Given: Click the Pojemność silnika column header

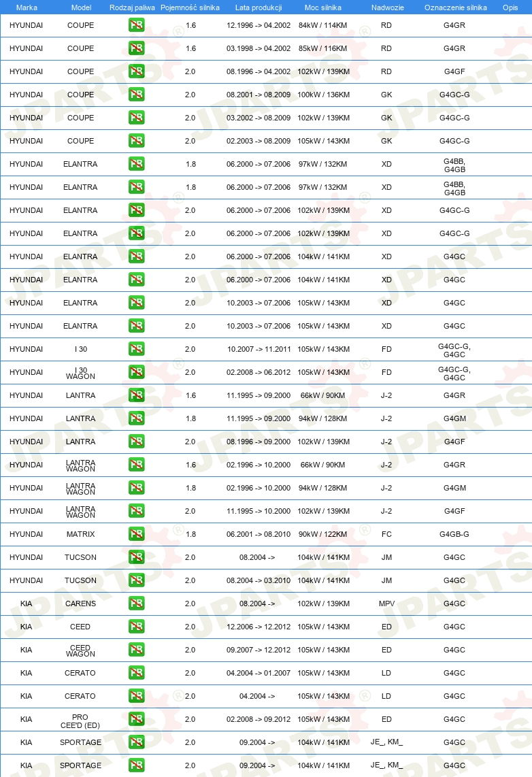Looking at the screenshot, I should [190, 7].
